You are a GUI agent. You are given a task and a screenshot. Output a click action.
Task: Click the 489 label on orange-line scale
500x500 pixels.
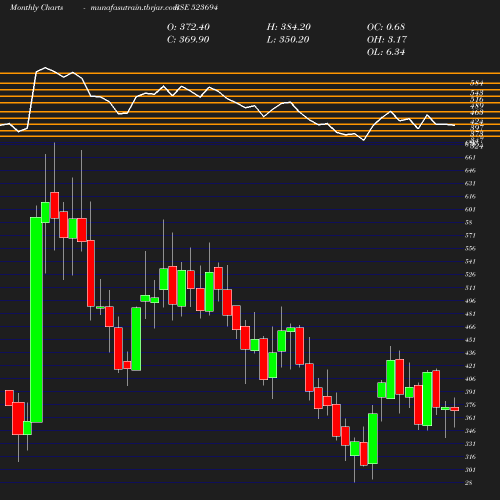477,106
